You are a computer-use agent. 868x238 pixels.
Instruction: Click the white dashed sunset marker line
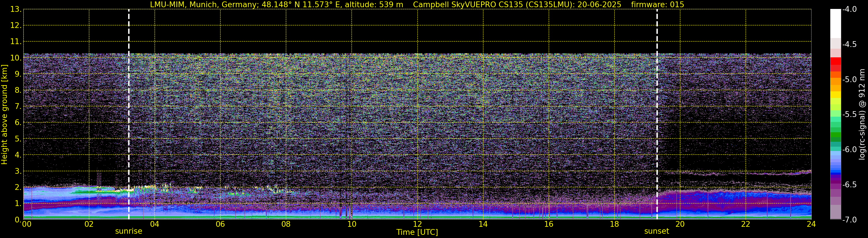(x=657, y=114)
